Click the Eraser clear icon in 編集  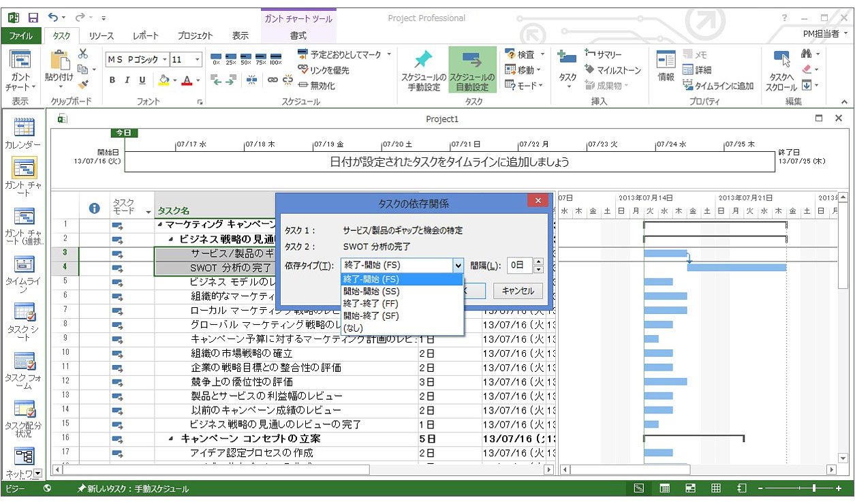(x=807, y=69)
